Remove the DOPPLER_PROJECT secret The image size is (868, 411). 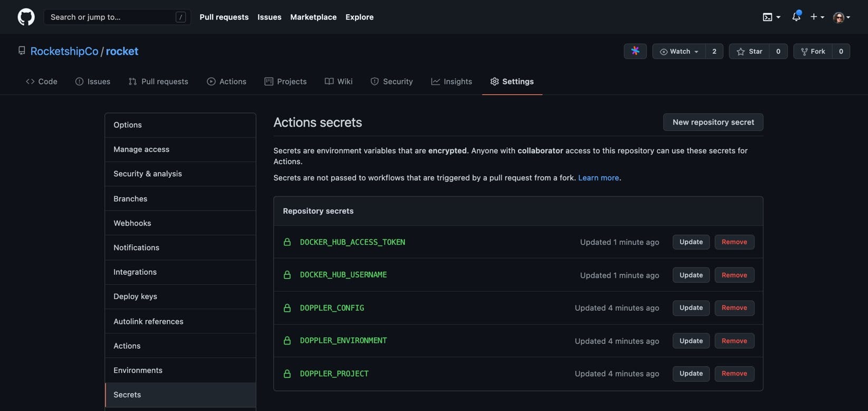click(x=734, y=374)
